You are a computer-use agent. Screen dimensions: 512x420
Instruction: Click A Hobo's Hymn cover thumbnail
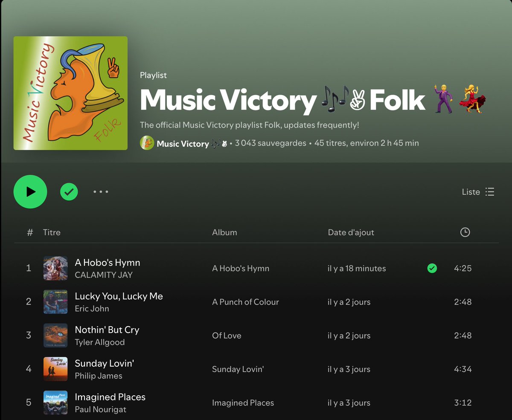pos(55,268)
